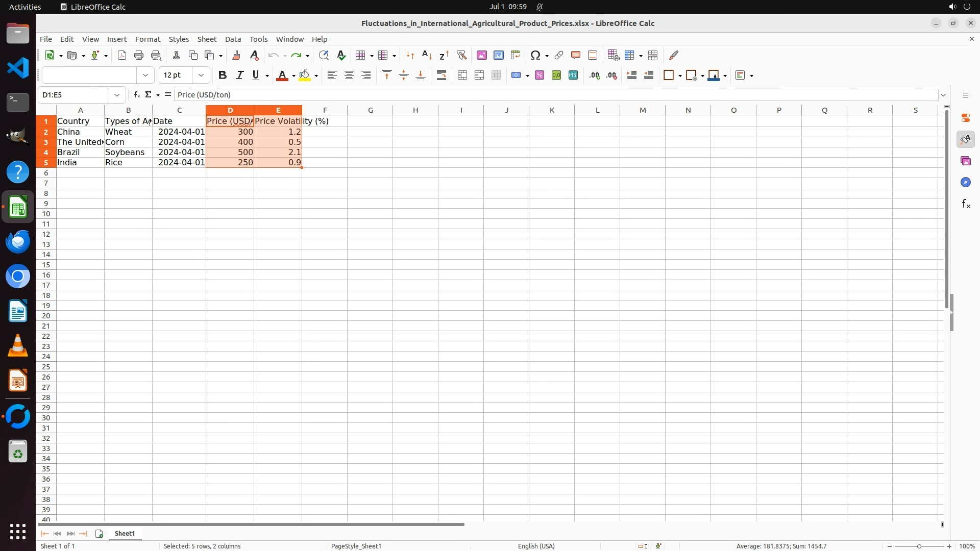Click the Insert Chart icon

point(499,56)
